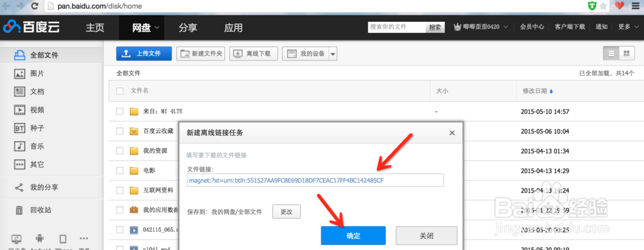Expand the 网盘 nav dropdown
Viewport: 644px width, 250px height.
click(x=157, y=28)
